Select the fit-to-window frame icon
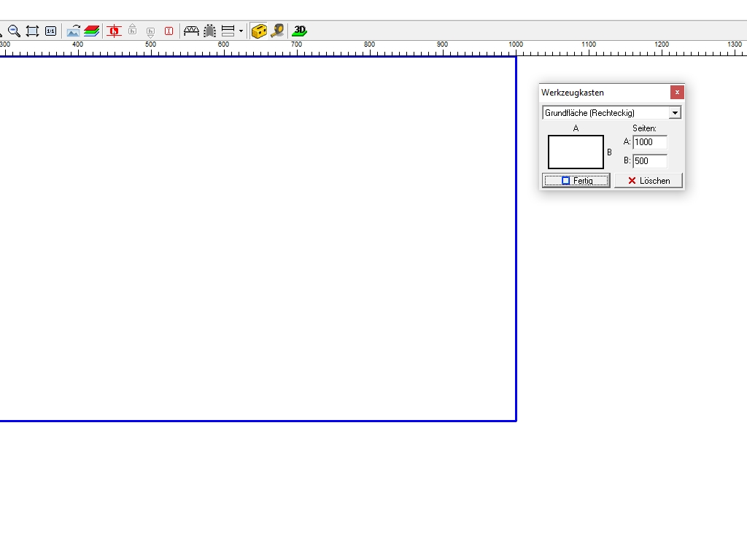The height and width of the screenshot is (560, 747). (x=32, y=31)
